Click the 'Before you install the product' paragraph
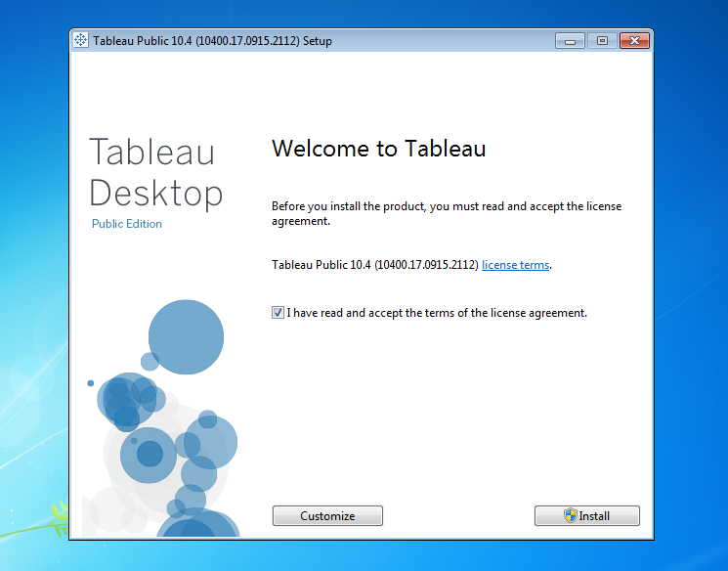 click(x=447, y=213)
